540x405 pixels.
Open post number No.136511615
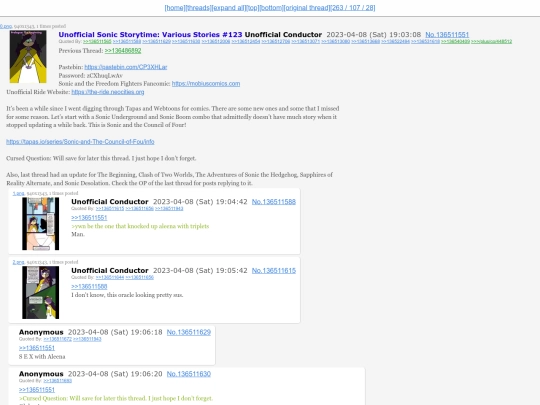[274, 271]
